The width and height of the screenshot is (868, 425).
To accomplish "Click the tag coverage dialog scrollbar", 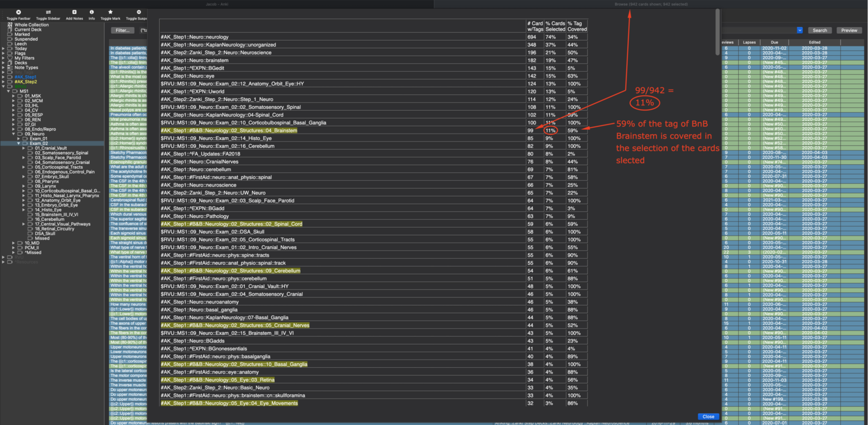I will click(717, 32).
